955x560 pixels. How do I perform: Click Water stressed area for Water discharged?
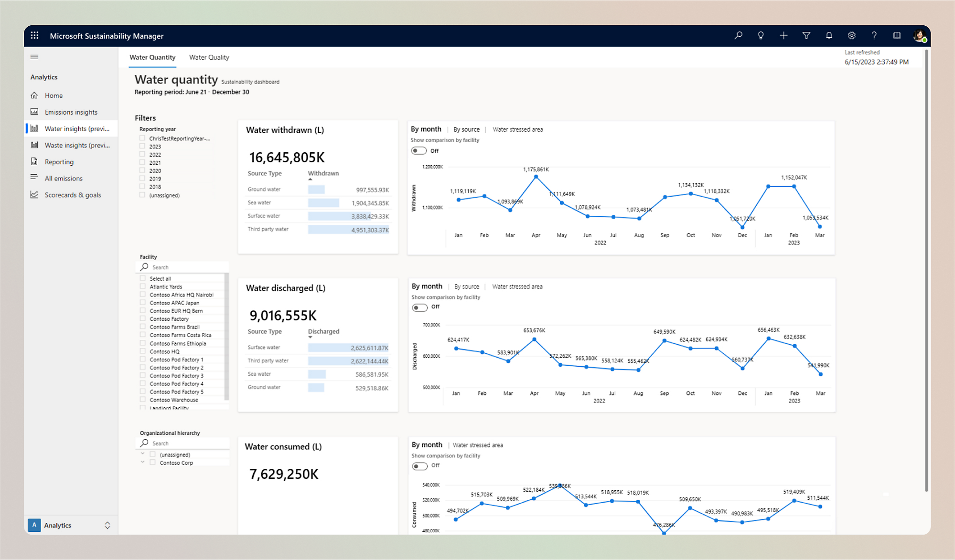(x=518, y=286)
